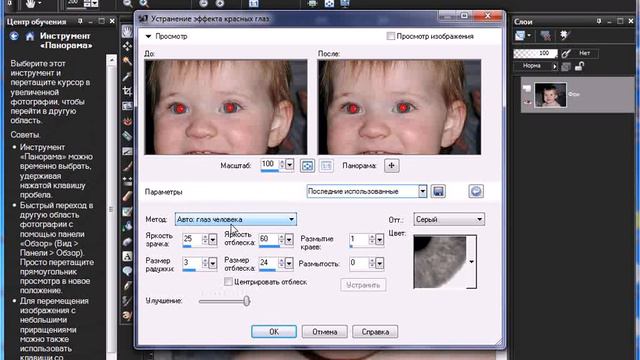
Task: Select the Magic Wand selection tool
Action: (x=127, y=61)
